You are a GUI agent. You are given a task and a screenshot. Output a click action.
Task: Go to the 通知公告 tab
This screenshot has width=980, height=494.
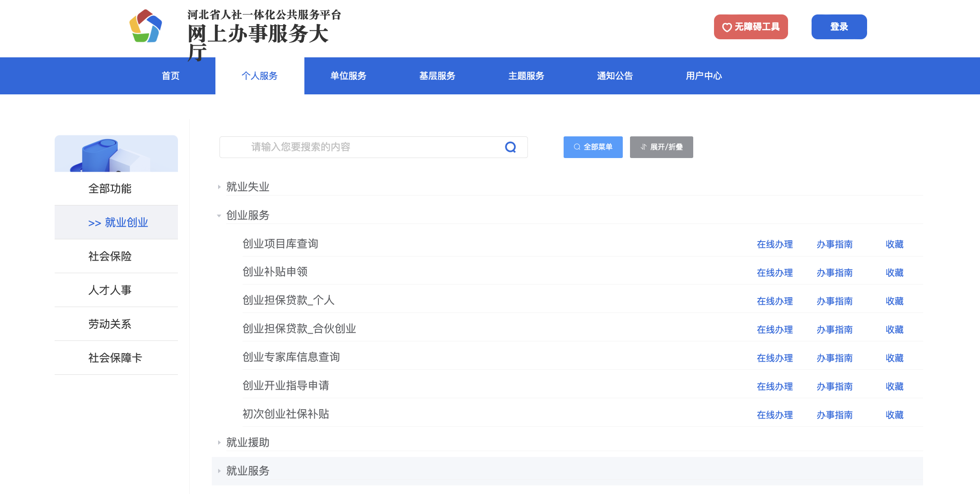pos(615,76)
